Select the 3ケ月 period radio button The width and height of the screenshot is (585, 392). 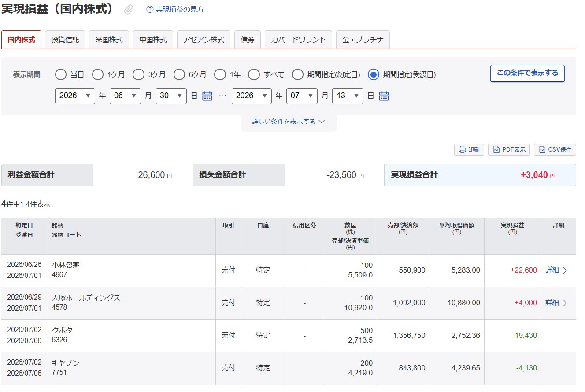click(138, 75)
